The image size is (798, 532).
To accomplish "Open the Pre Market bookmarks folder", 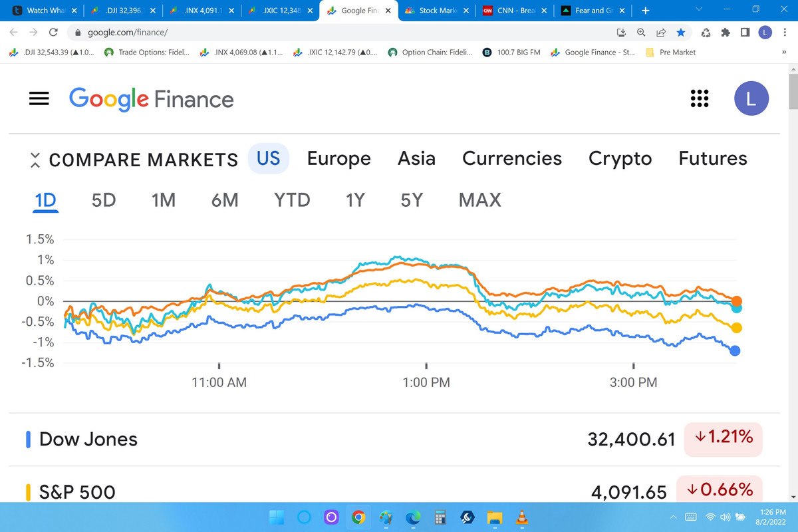I will [x=671, y=53].
